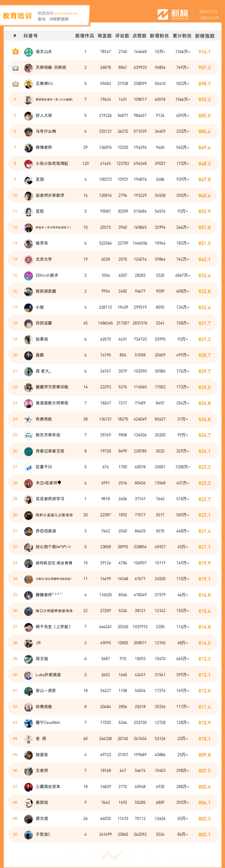Screen dimensions: 225x868
Task: Click 豆包 avatar icon
Action: point(29,212)
